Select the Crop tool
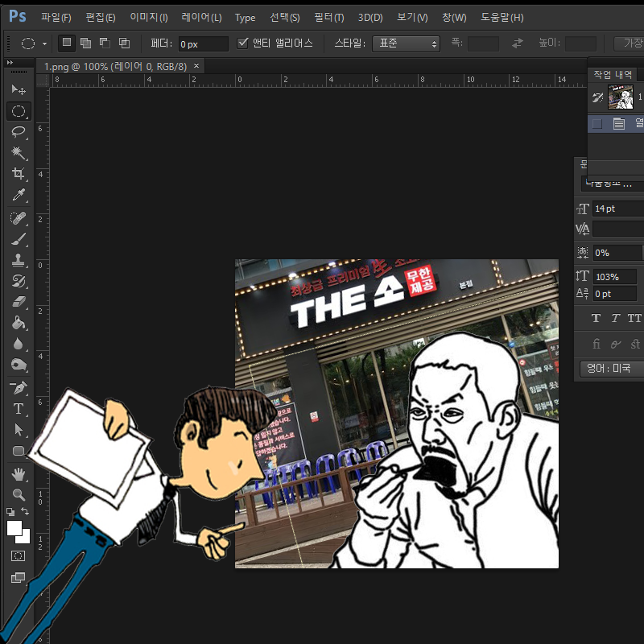Viewport: 644px width, 644px height. [18, 173]
